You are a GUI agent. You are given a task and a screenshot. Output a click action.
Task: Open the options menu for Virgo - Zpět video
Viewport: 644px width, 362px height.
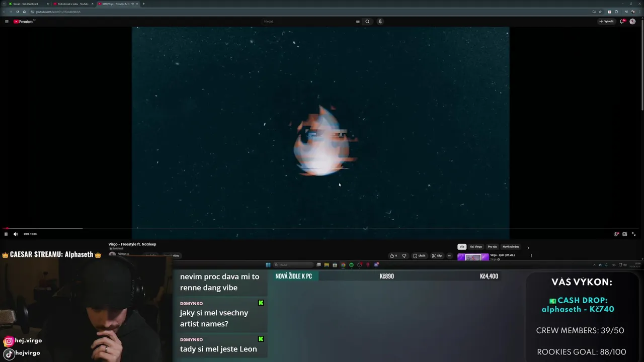(531, 255)
